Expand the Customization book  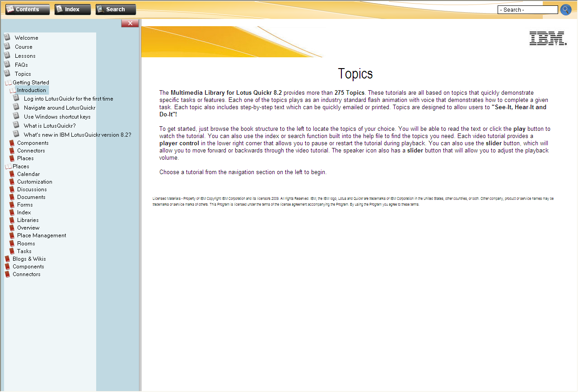pos(12,182)
